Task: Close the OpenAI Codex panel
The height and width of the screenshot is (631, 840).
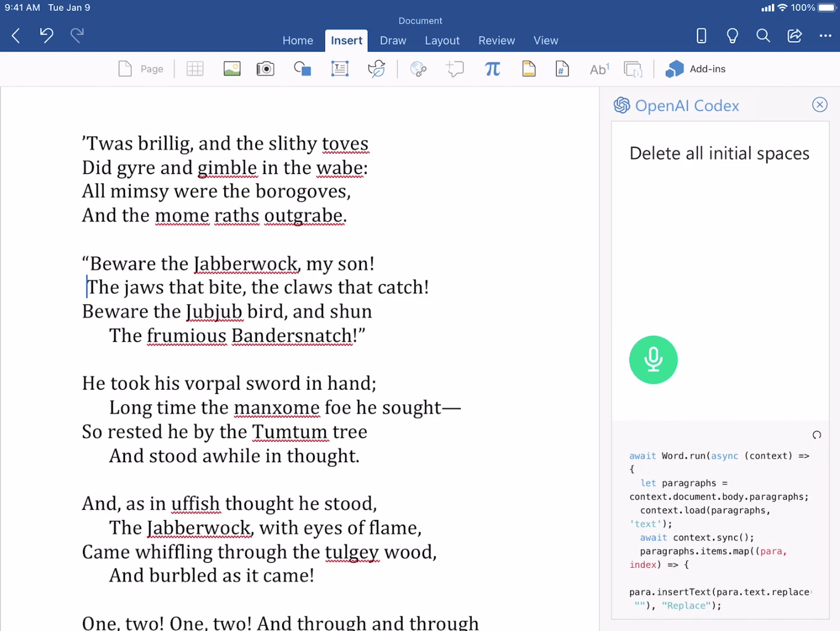Action: coord(820,105)
